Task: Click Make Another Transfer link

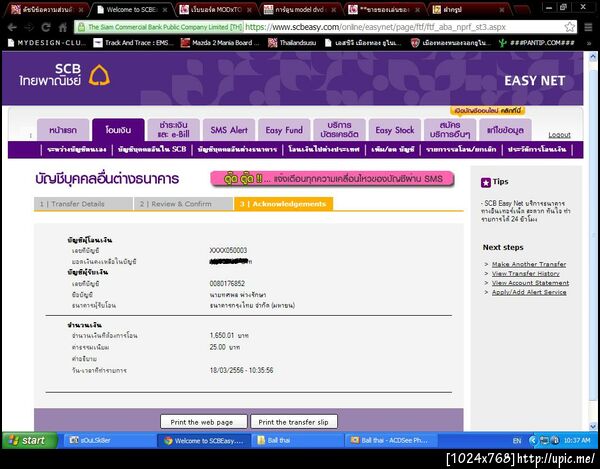Action: click(529, 264)
